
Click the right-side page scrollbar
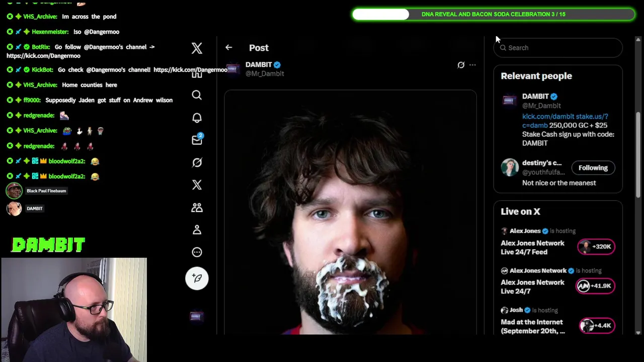coord(639,154)
